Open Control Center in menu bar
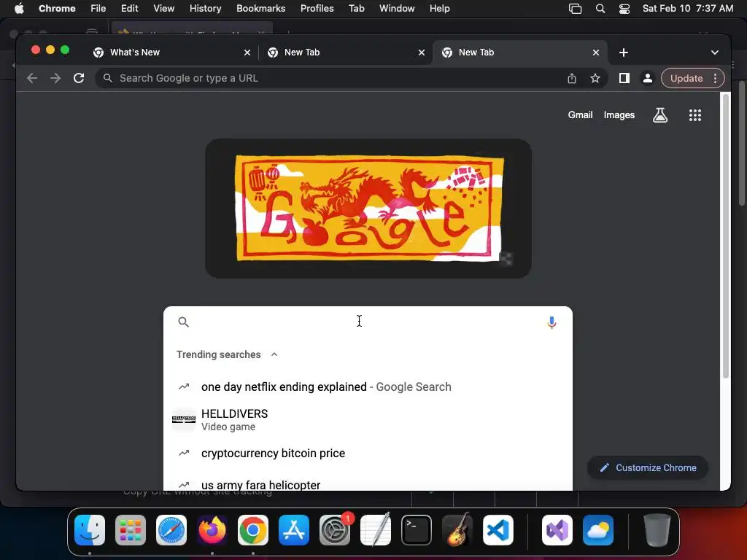The height and width of the screenshot is (560, 747). (x=624, y=9)
